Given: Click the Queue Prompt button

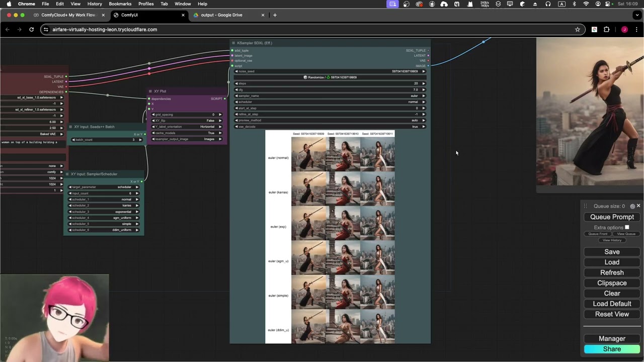Looking at the screenshot, I should coord(612,217).
